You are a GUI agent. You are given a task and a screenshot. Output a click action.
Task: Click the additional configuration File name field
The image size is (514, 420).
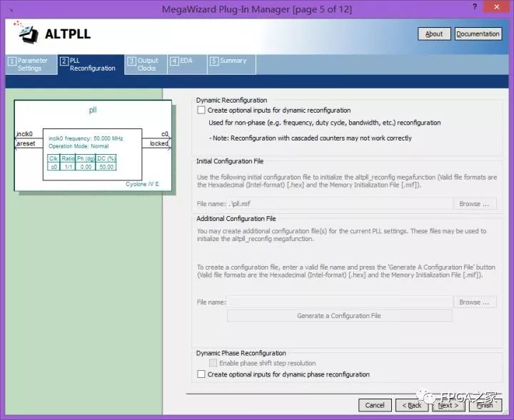(x=340, y=302)
